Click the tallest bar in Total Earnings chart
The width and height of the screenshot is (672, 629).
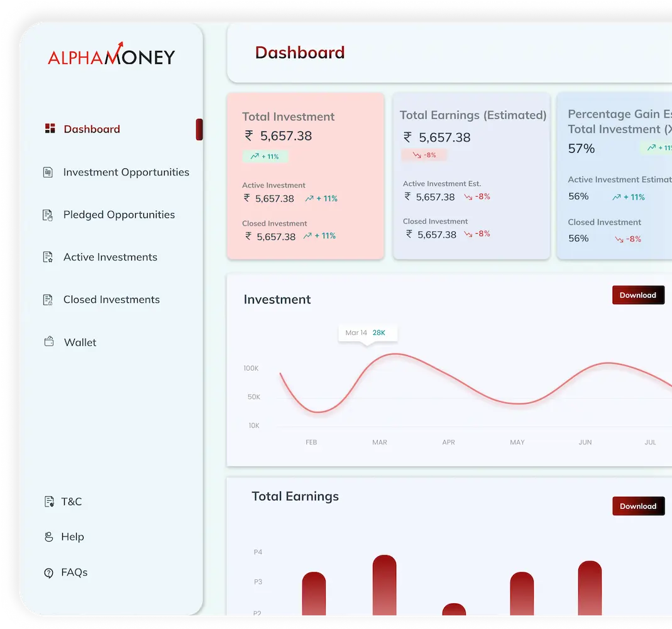pos(385,585)
